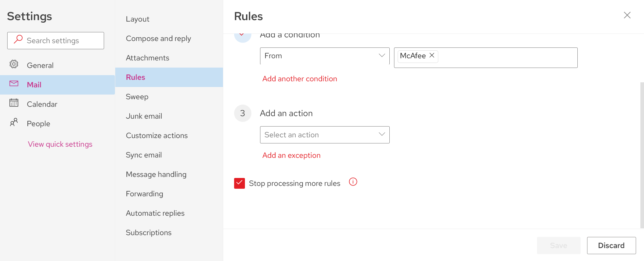Click View quick settings

(60, 144)
